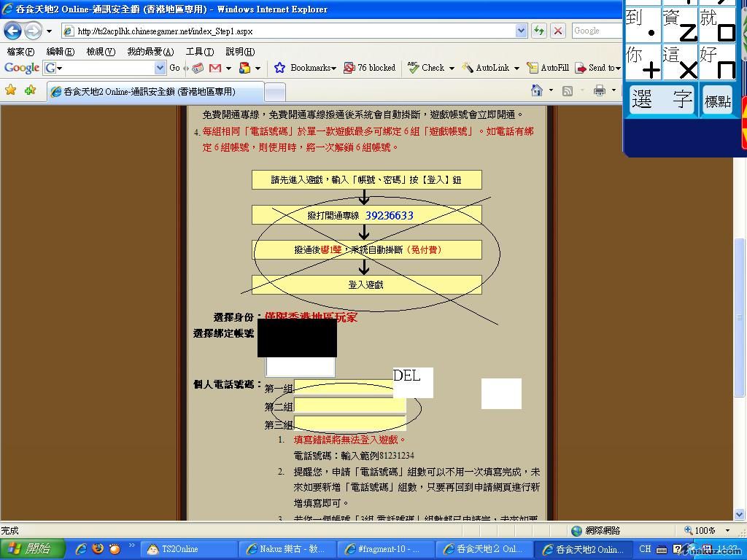Click the Add to Favorites star-plus icon
Image resolution: width=747 pixels, height=560 pixels.
[x=30, y=90]
